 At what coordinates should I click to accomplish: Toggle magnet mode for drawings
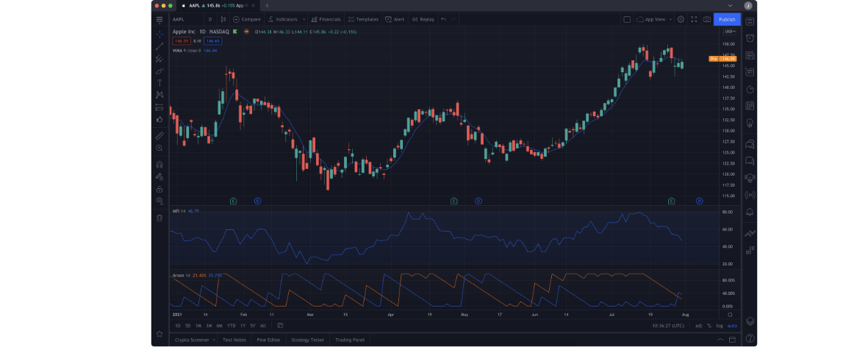tap(159, 165)
